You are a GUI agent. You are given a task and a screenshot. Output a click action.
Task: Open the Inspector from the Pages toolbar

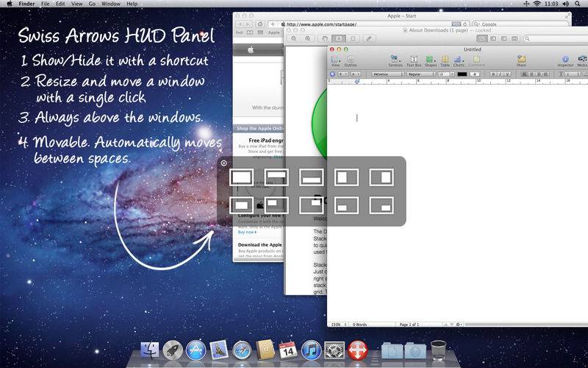[x=565, y=61]
